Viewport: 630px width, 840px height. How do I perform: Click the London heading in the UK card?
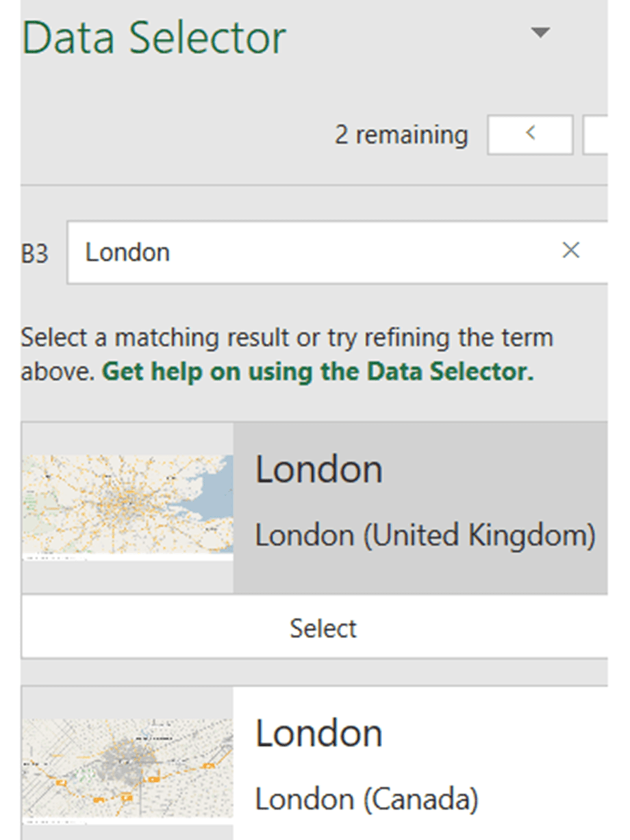pyautogui.click(x=319, y=469)
